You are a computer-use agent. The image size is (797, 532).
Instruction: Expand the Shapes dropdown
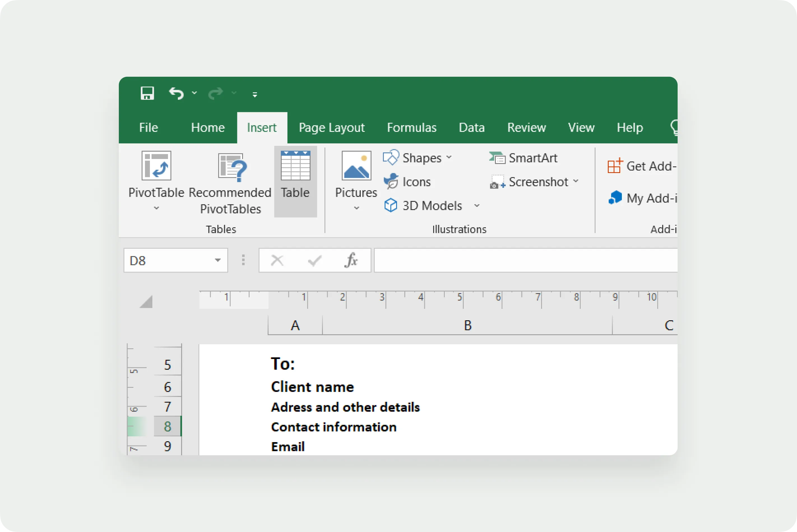coord(449,157)
